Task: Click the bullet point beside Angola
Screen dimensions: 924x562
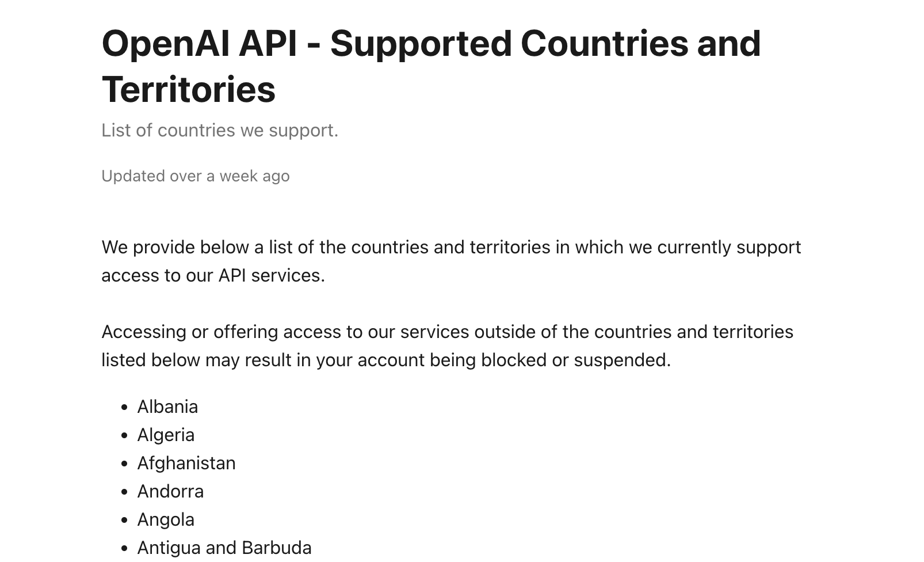Action: [x=124, y=520]
